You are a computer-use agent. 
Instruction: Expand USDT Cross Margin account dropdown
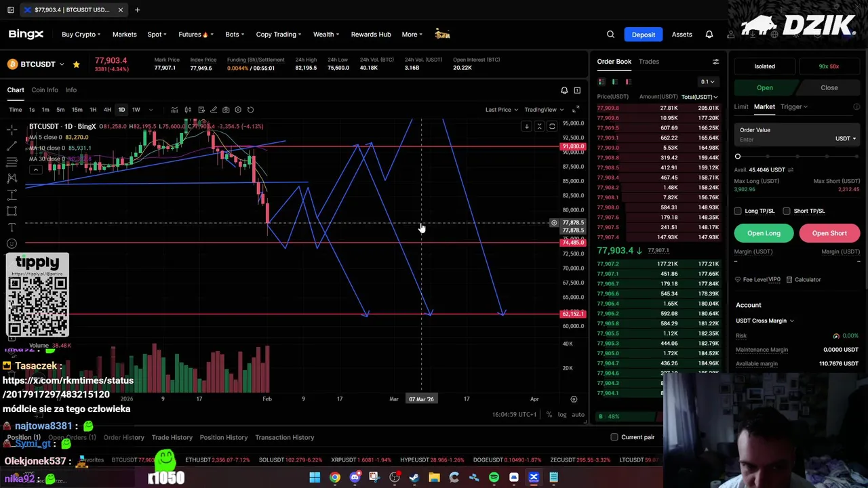[x=764, y=321]
